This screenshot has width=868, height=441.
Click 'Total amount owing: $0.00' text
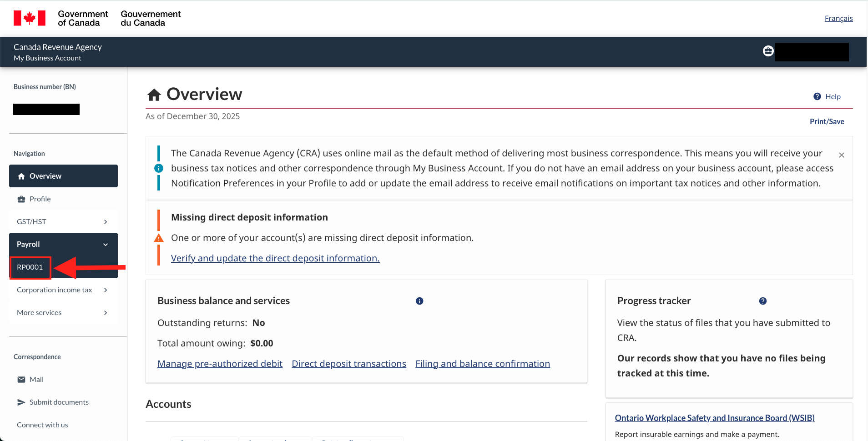click(x=215, y=343)
